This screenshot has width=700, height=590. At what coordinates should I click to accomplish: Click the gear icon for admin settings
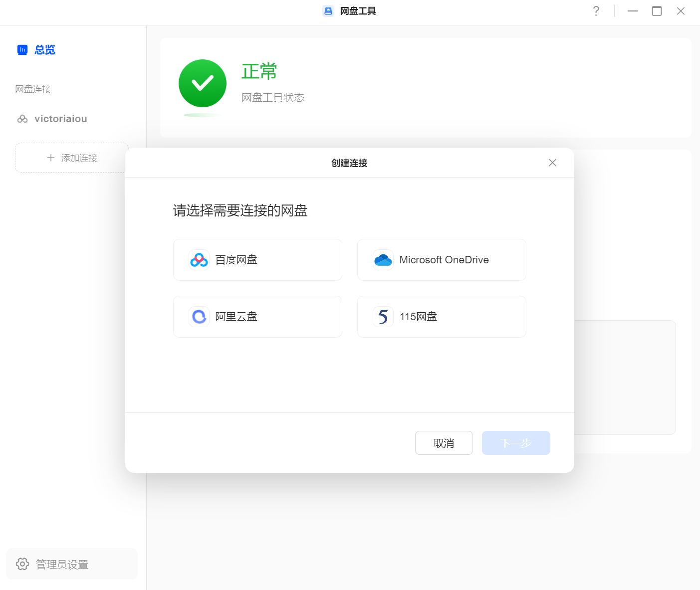(x=22, y=564)
